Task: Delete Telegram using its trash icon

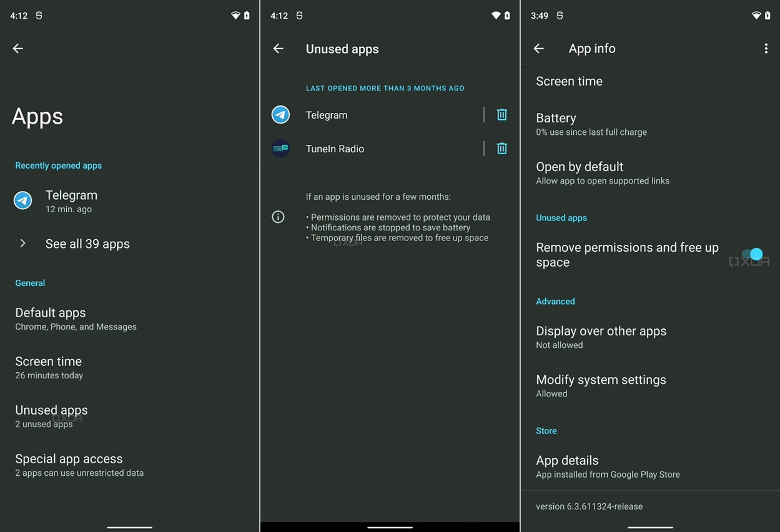Action: [501, 115]
